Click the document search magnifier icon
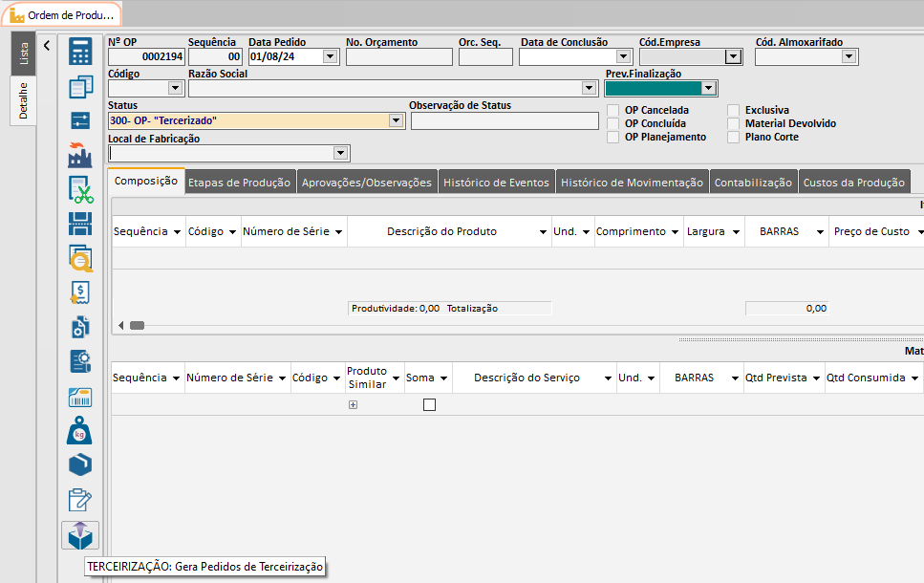924x583 pixels. tap(80, 258)
